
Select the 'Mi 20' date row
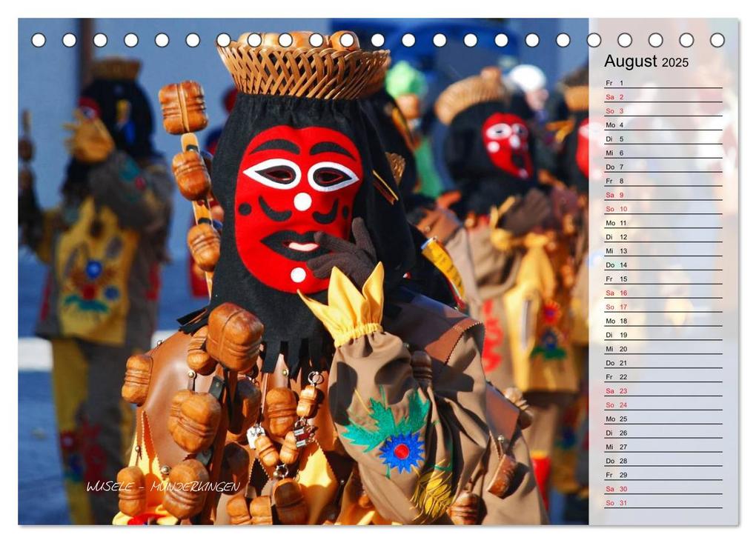pos(663,348)
